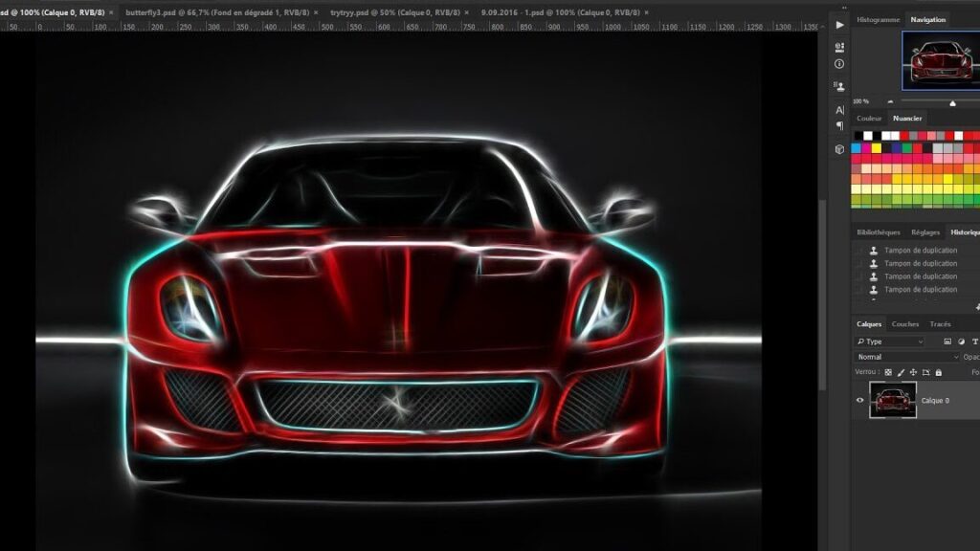Click the Navigator zoom out icon
Viewport: 980px width, 551px height.
(x=890, y=101)
